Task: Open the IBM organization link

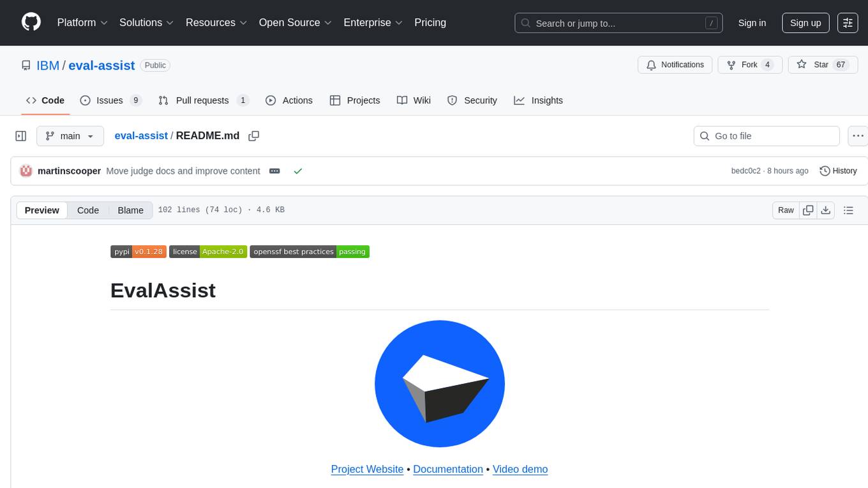Action: coord(48,65)
